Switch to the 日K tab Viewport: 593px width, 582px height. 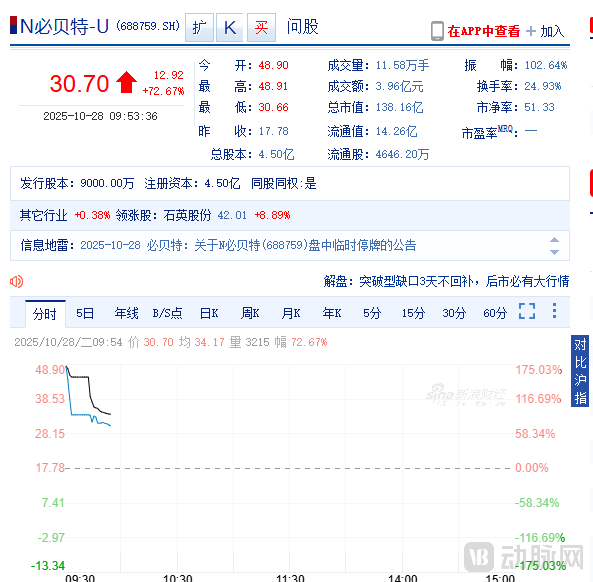pyautogui.click(x=209, y=314)
